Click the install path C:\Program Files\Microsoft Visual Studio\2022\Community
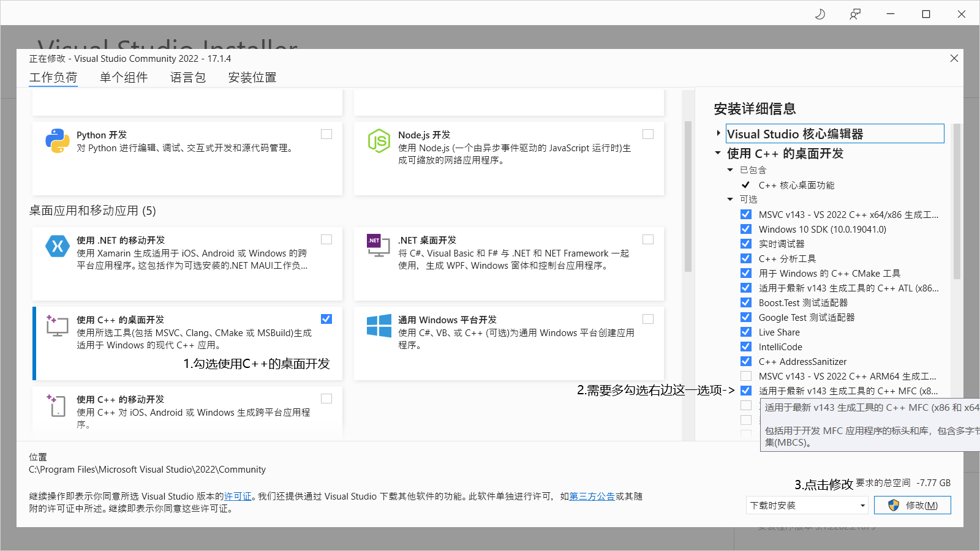 (x=147, y=470)
